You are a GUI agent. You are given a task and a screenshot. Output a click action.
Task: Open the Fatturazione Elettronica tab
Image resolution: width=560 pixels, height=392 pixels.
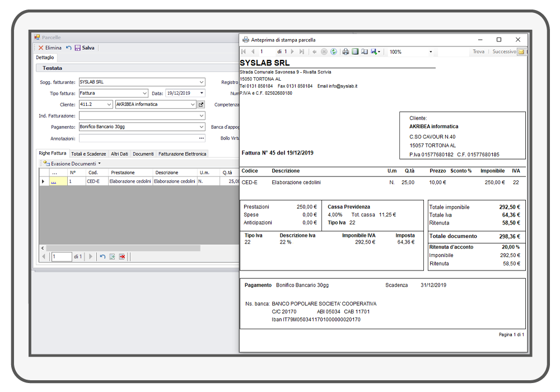tap(182, 154)
